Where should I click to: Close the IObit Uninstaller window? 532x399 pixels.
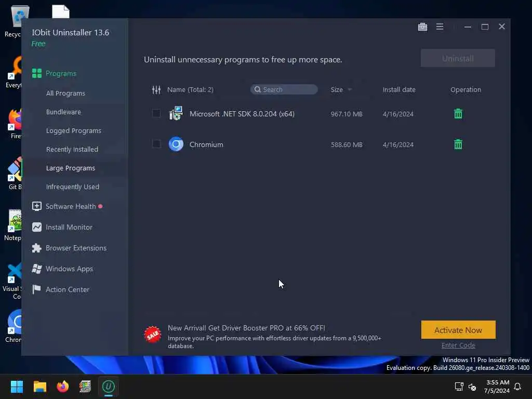click(502, 26)
